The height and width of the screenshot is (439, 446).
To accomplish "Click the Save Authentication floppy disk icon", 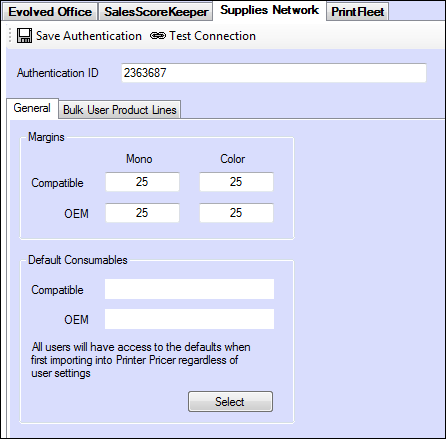I will 24,35.
